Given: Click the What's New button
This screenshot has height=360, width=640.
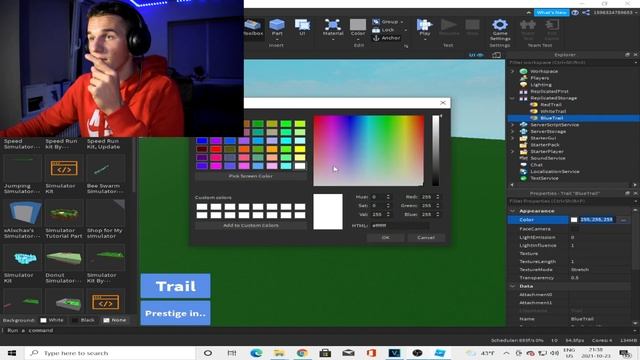Looking at the screenshot, I should tap(551, 13).
